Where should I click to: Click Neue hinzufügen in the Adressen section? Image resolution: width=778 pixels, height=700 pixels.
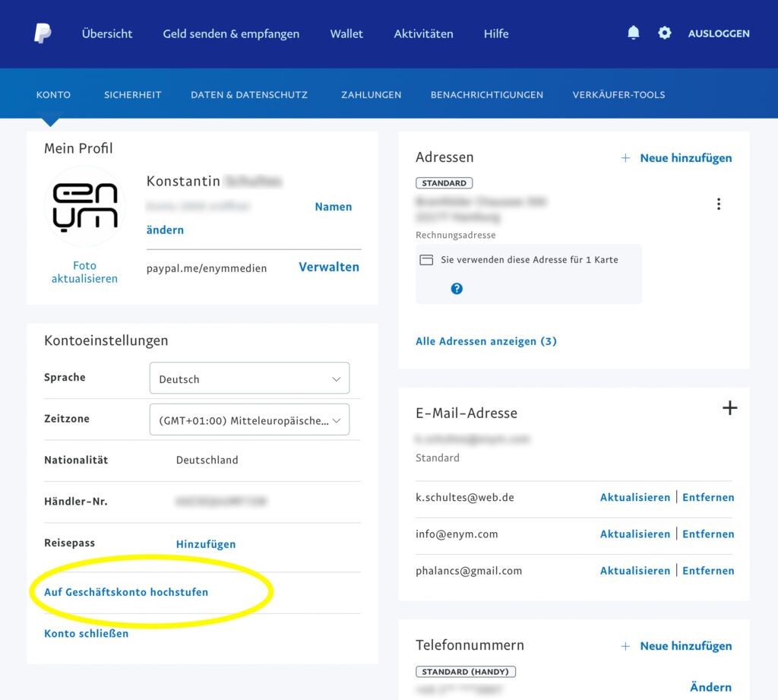[686, 158]
